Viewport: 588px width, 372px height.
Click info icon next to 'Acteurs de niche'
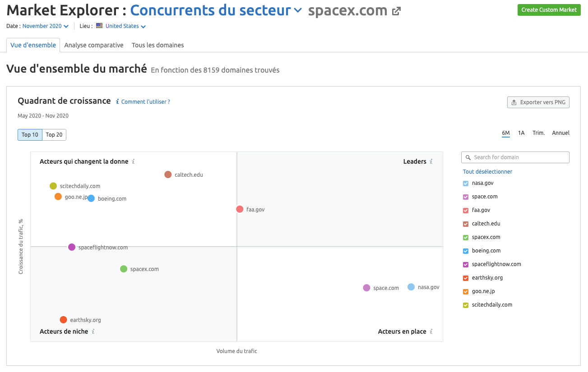pyautogui.click(x=93, y=331)
